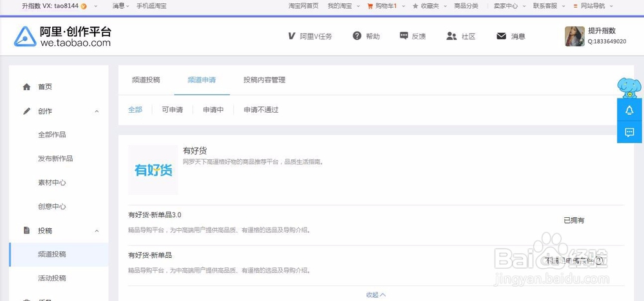The height and width of the screenshot is (301, 644).
Task: Click the blue elephant mascot icon
Action: pyautogui.click(x=629, y=88)
